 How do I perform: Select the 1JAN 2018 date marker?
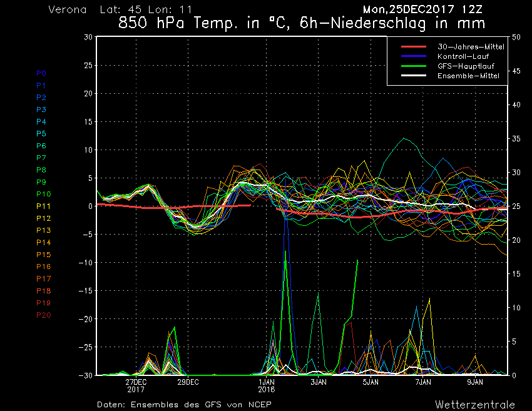pyautogui.click(x=267, y=385)
